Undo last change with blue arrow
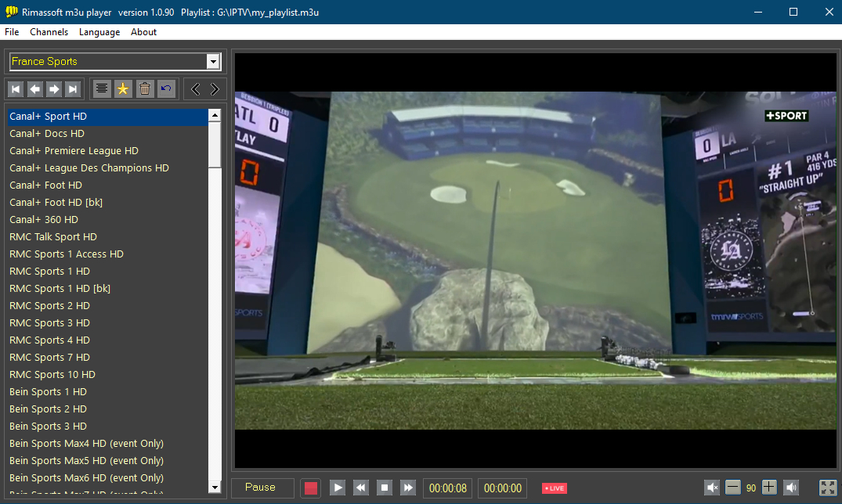The image size is (842, 504). click(x=167, y=89)
